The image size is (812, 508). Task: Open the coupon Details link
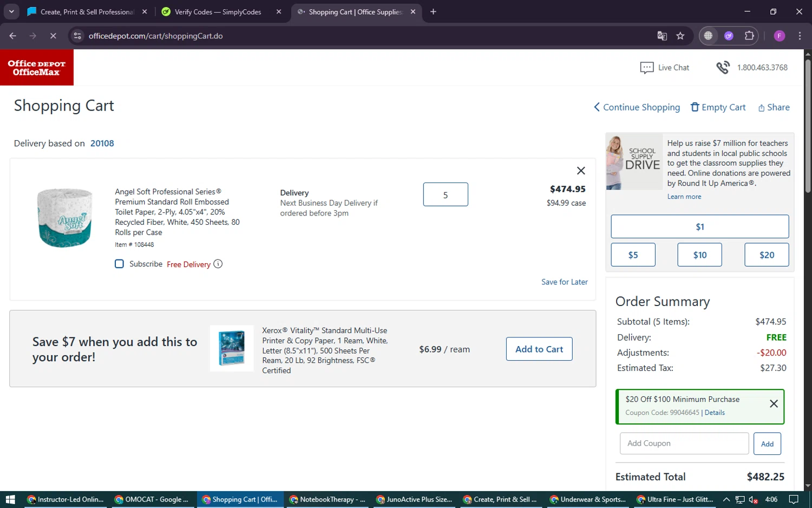pos(715,413)
